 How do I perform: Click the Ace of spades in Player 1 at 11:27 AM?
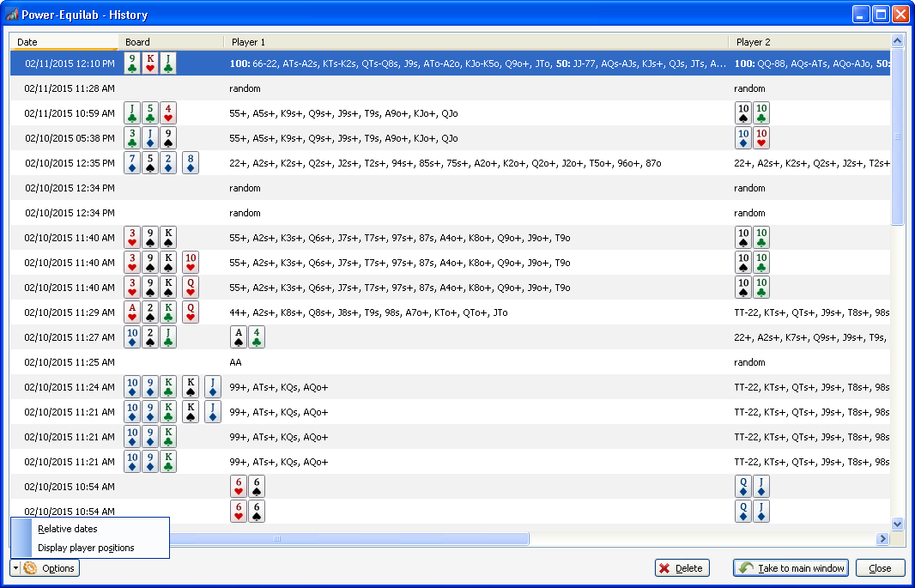click(239, 337)
